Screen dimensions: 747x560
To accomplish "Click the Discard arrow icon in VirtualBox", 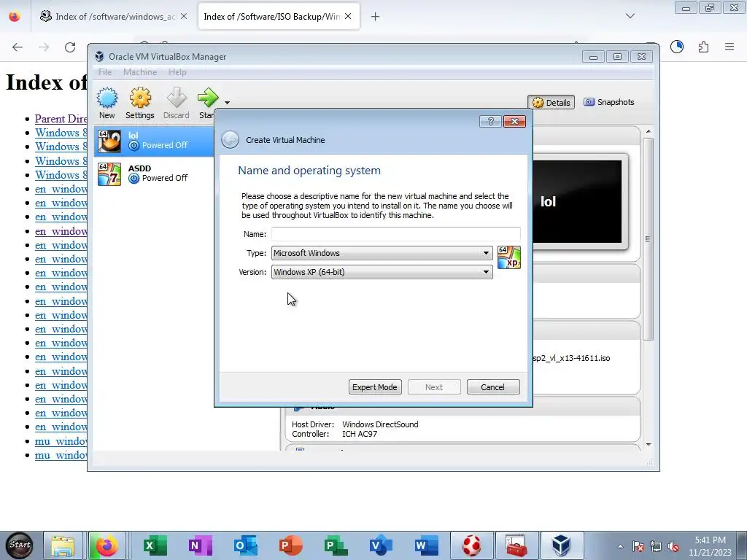I will coord(177,98).
